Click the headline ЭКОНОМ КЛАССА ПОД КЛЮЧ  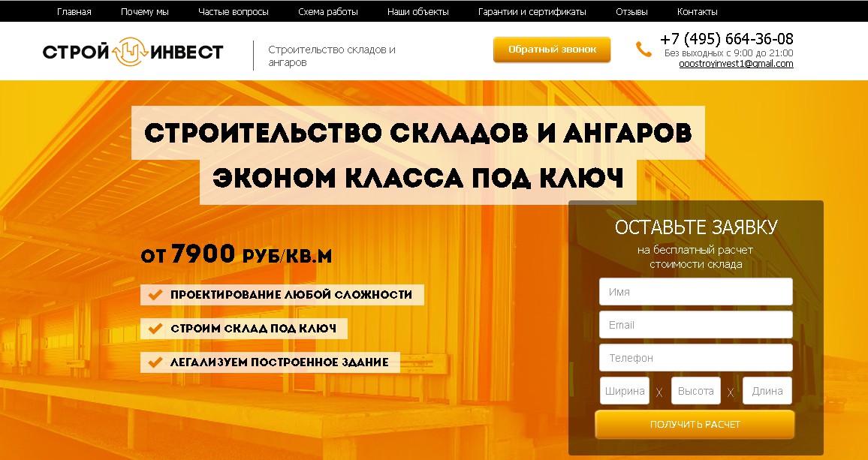point(418,178)
